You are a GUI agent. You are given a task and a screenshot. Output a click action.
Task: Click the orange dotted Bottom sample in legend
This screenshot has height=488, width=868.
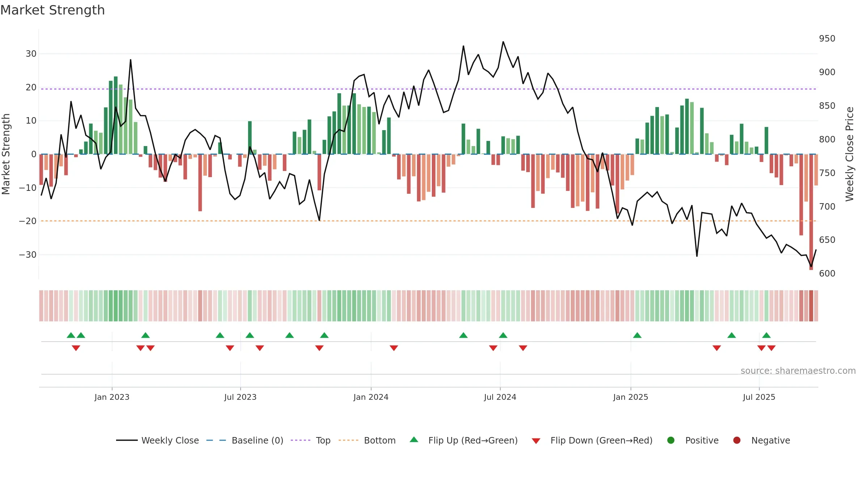tap(349, 440)
